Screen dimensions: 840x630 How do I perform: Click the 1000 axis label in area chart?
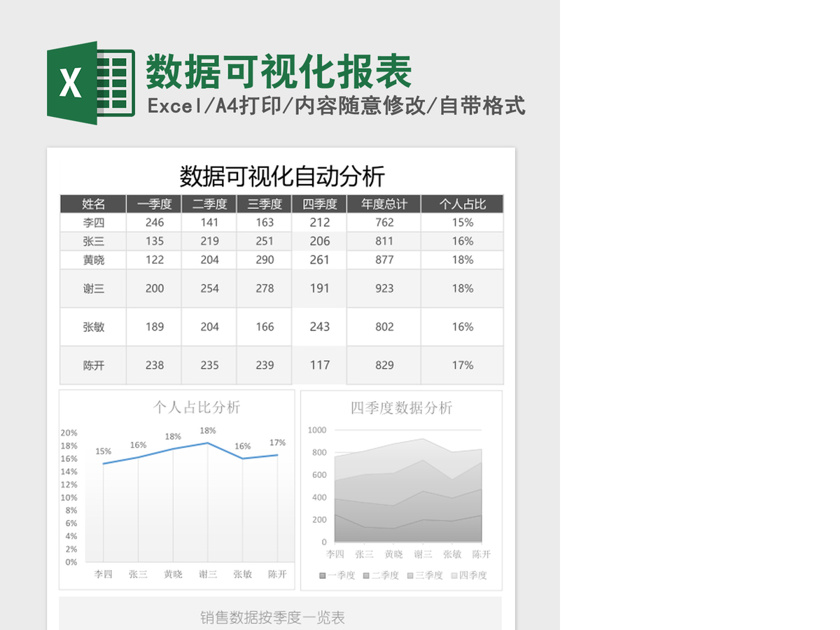(317, 430)
